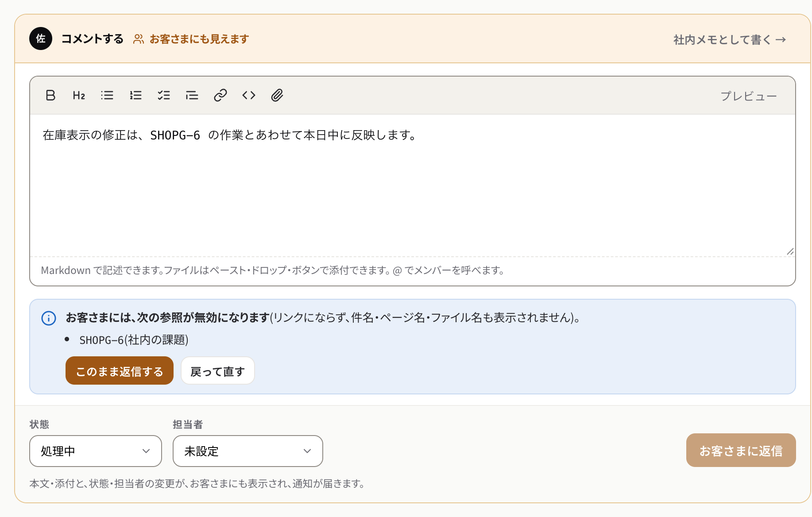This screenshot has height=517, width=812.
Task: Click the warning headline お客さまには、次の参照が無効になります
Action: [168, 317]
